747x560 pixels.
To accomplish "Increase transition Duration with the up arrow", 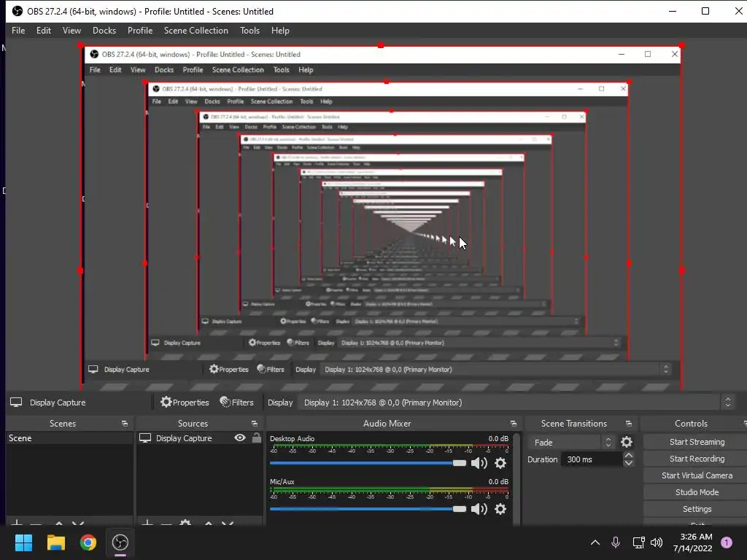I will 628,456.
